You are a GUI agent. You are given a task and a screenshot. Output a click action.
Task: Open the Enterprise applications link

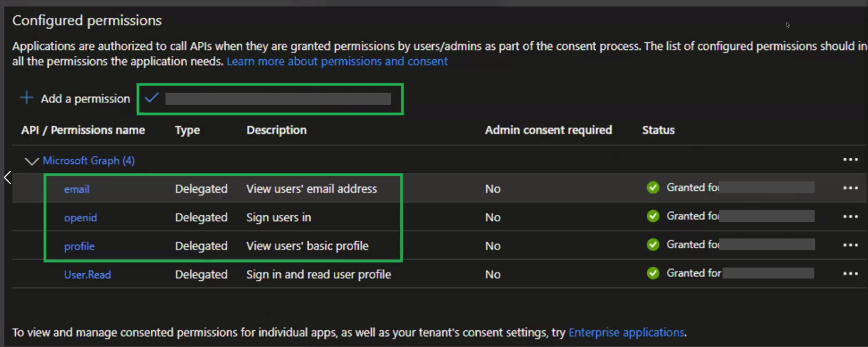click(627, 332)
